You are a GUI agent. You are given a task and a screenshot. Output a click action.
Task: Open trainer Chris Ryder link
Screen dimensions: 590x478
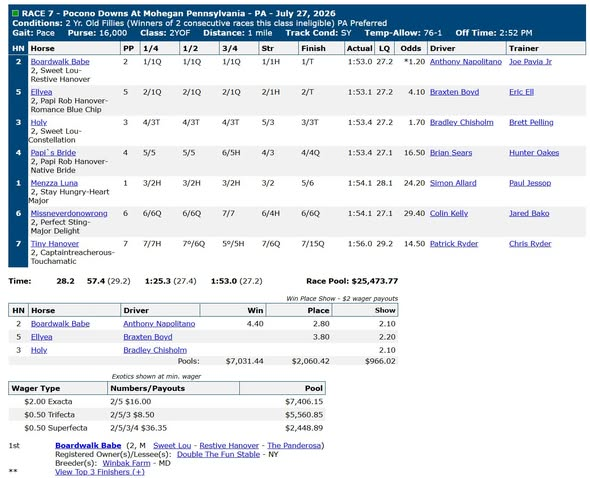point(530,244)
